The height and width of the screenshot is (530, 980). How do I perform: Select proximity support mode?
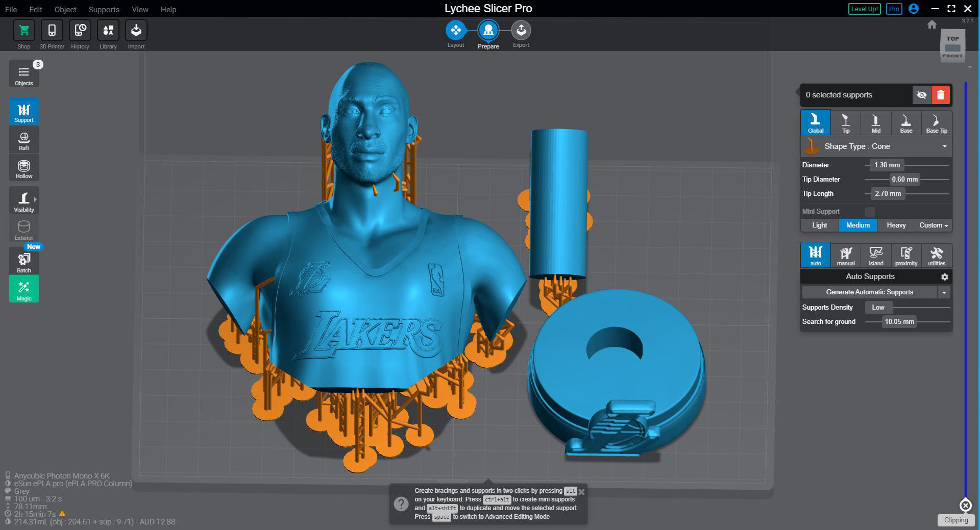[x=906, y=256]
